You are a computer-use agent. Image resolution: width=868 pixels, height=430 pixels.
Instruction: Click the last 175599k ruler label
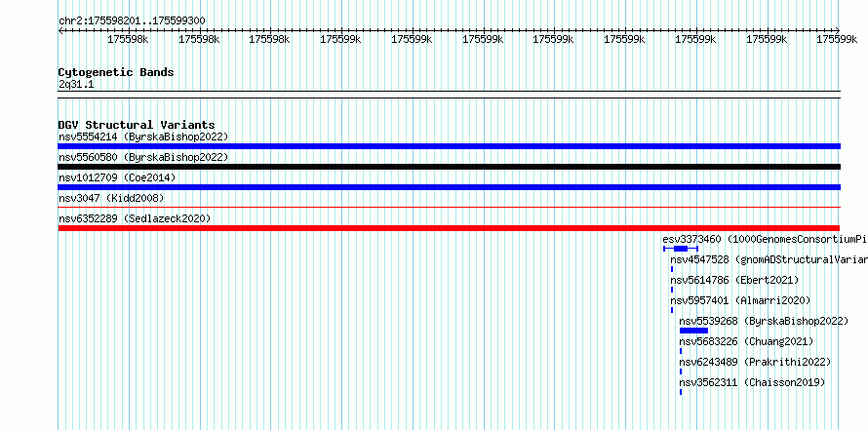[x=837, y=39]
